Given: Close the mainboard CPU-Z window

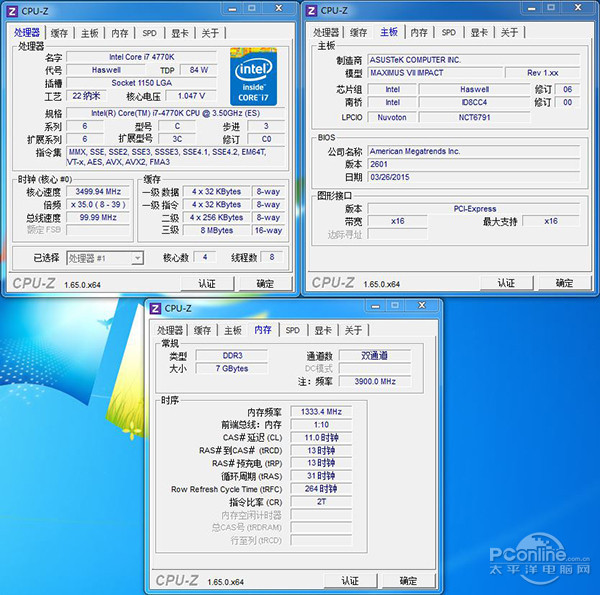Looking at the screenshot, I should (578, 8).
